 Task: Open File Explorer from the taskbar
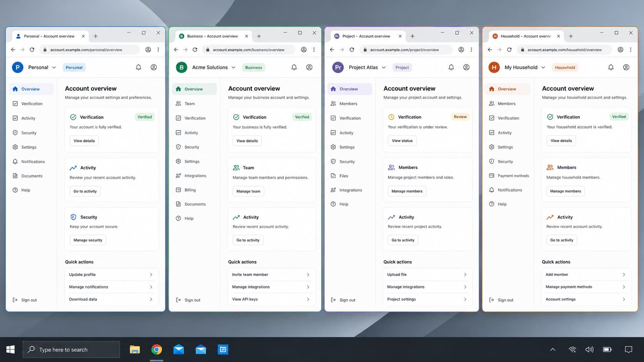pos(134,349)
